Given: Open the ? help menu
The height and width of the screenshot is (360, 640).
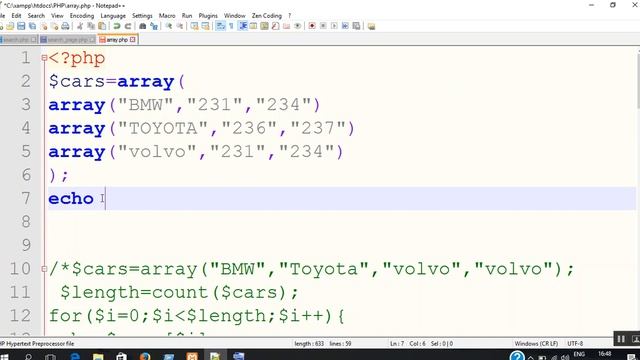Looking at the screenshot, I should (290, 16).
